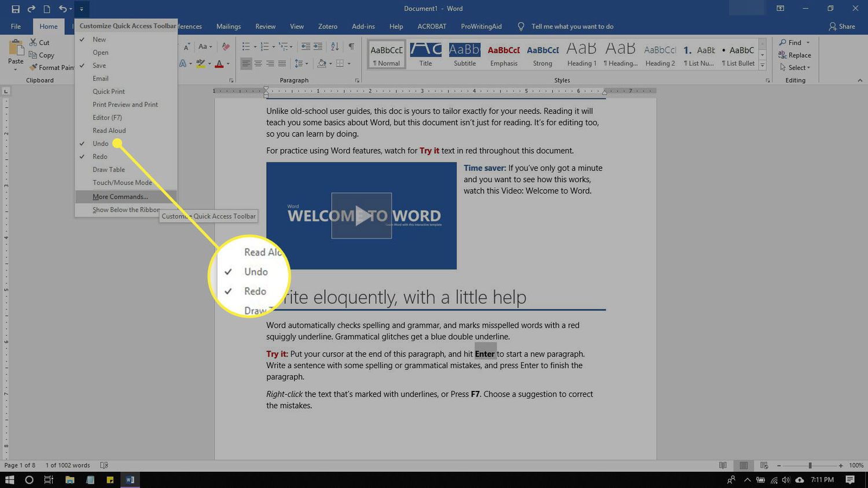
Task: Switch to the Mailings ribbon tab
Action: tap(229, 27)
